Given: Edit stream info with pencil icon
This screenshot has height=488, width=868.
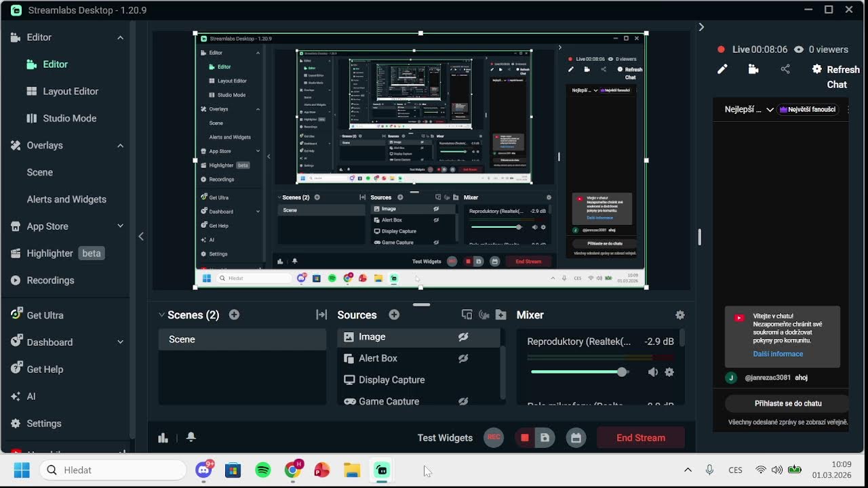Looking at the screenshot, I should coord(722,69).
